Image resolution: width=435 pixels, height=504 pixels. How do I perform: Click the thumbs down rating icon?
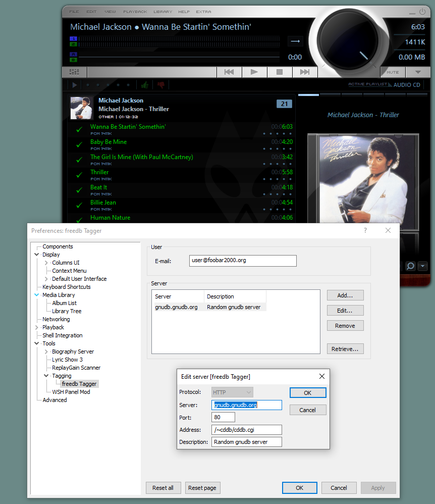point(161,85)
